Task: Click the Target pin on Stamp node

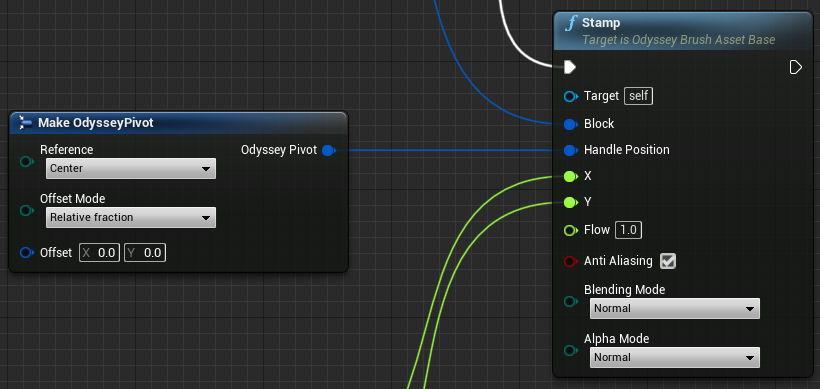Action: (571, 96)
